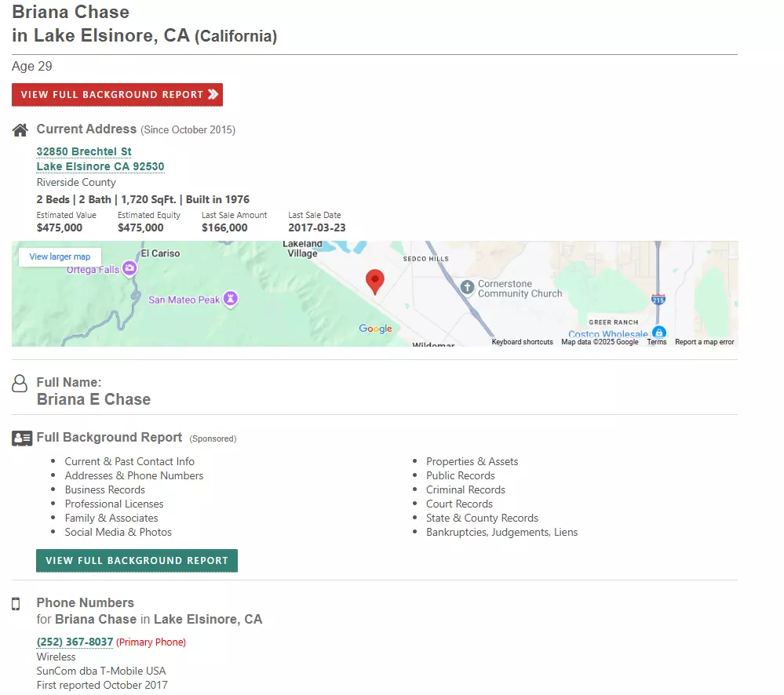Click the Last Sale Date 2017-03-23 value
Image resolution: width=784 pixels, height=695 pixels.
316,227
